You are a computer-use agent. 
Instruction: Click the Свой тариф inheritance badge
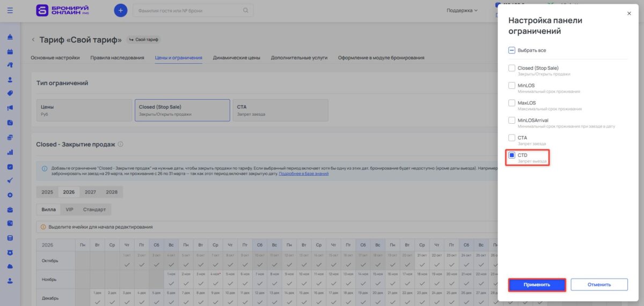pos(144,40)
